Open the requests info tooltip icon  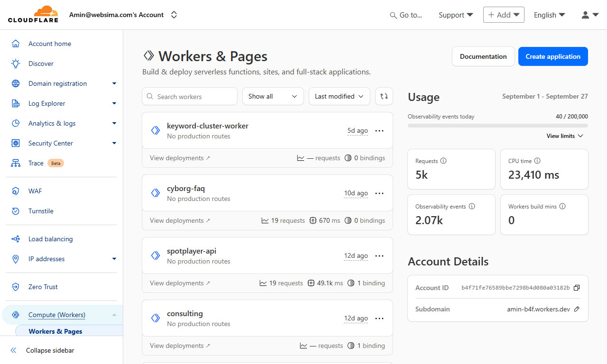(x=443, y=161)
